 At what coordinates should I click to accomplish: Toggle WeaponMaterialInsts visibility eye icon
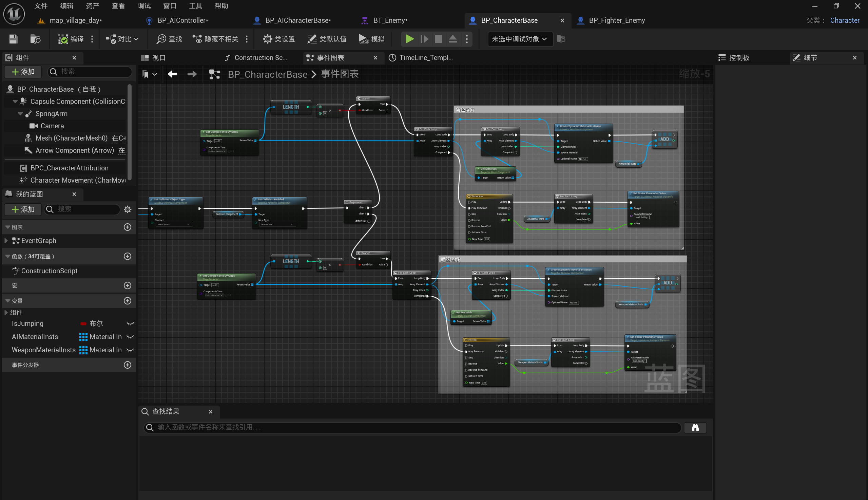coord(130,350)
